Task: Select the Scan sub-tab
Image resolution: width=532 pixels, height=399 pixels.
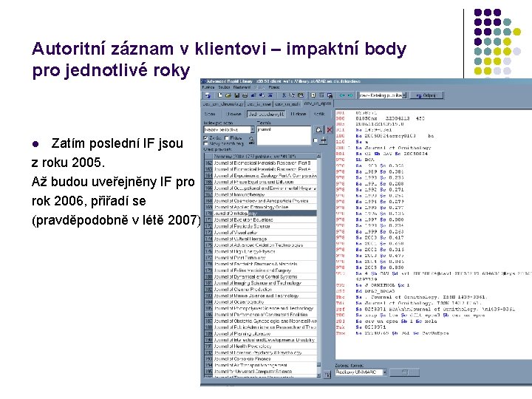Action: (210, 114)
